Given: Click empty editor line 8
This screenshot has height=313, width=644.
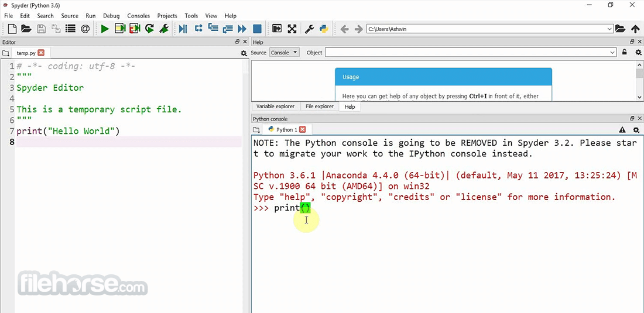Looking at the screenshot, I should 129,142.
